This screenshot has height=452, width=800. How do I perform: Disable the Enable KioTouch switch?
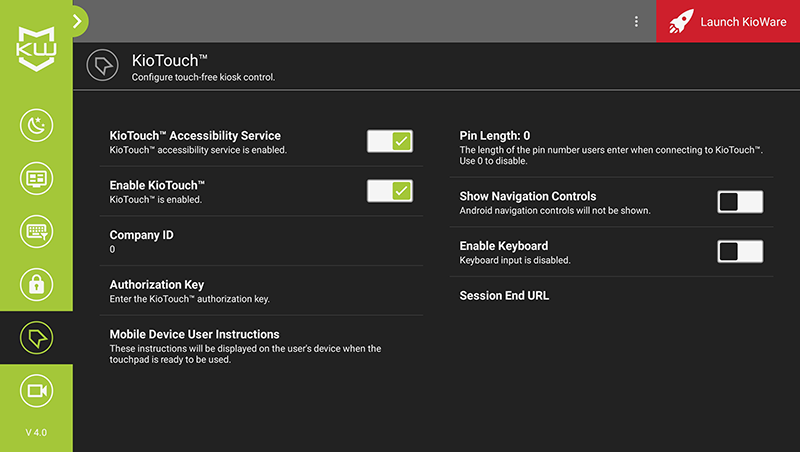tap(390, 191)
